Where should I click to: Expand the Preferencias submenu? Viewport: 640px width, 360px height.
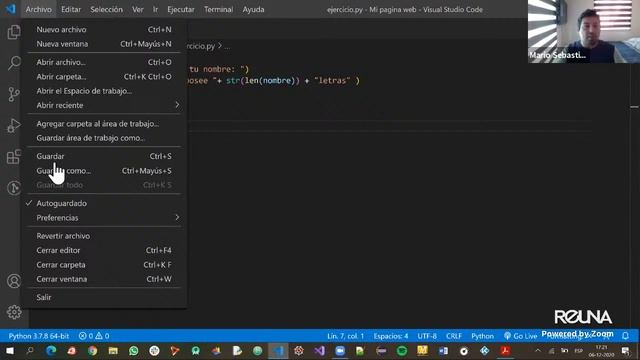(104, 218)
